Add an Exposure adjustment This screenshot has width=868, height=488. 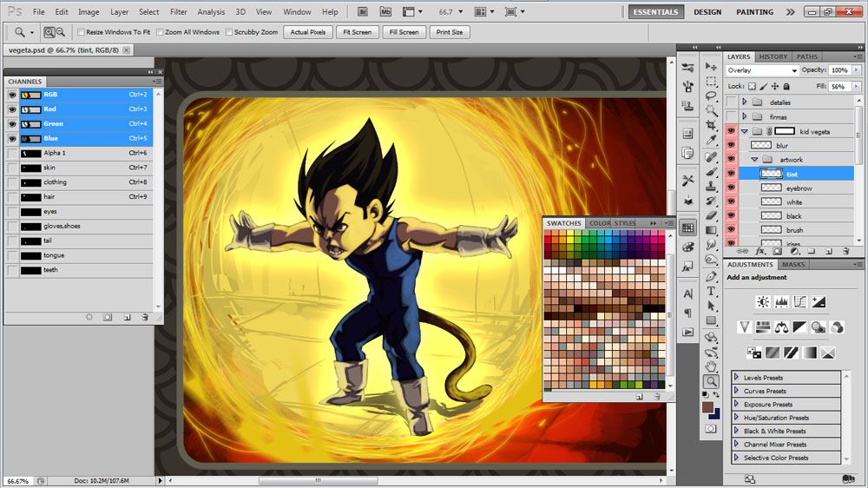tap(819, 302)
